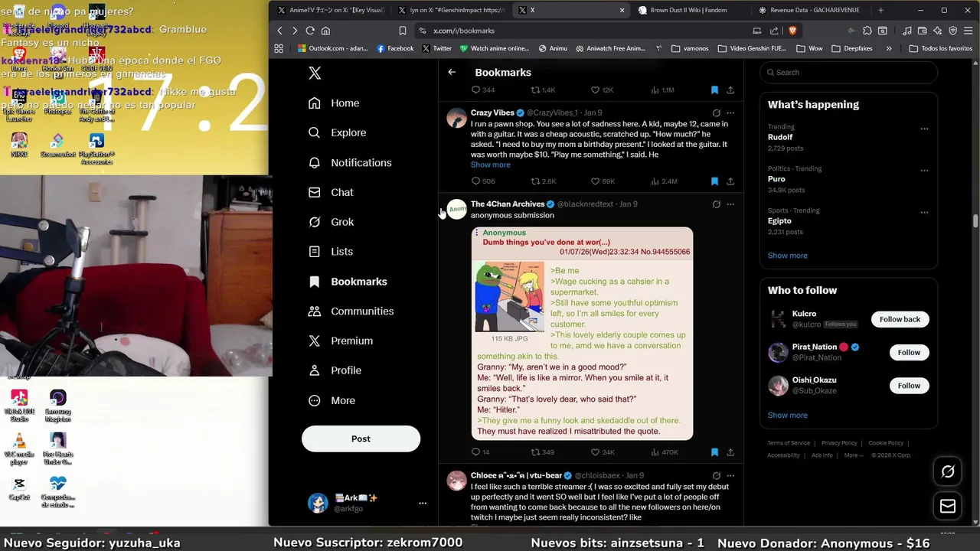Viewport: 980px width, 551px height.
Task: Click the back arrow beside Bookmarks heading
Action: tap(452, 72)
